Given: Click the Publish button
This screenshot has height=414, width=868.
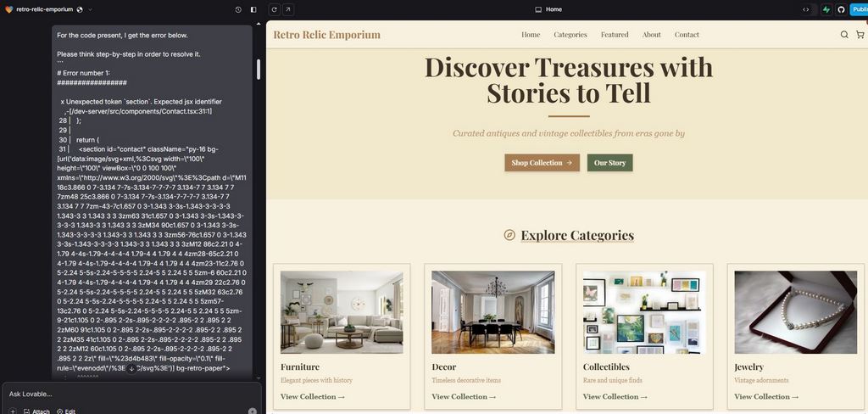Looking at the screenshot, I should (x=859, y=9).
